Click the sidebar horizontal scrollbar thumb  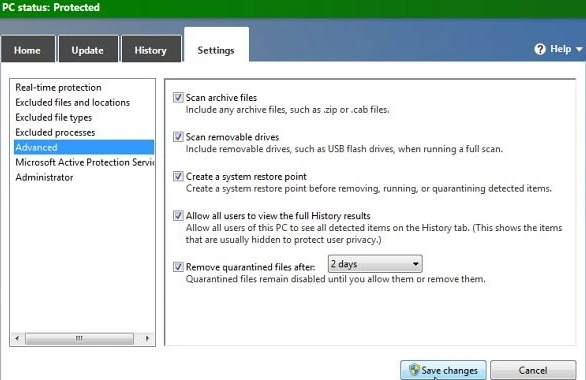[79, 339]
